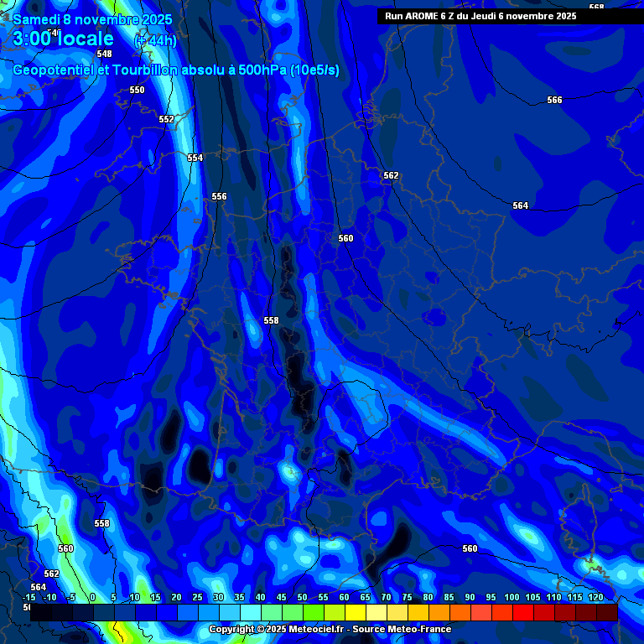This screenshot has width=644, height=644.
Task: Click the (+44h) forecast offset text
Action: tap(156, 40)
